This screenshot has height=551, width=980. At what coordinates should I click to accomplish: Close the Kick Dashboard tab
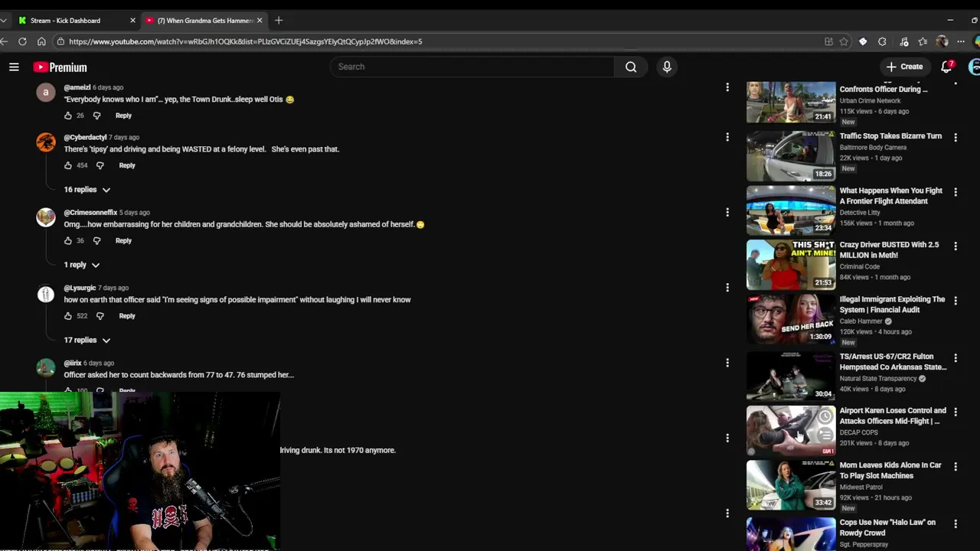(132, 21)
